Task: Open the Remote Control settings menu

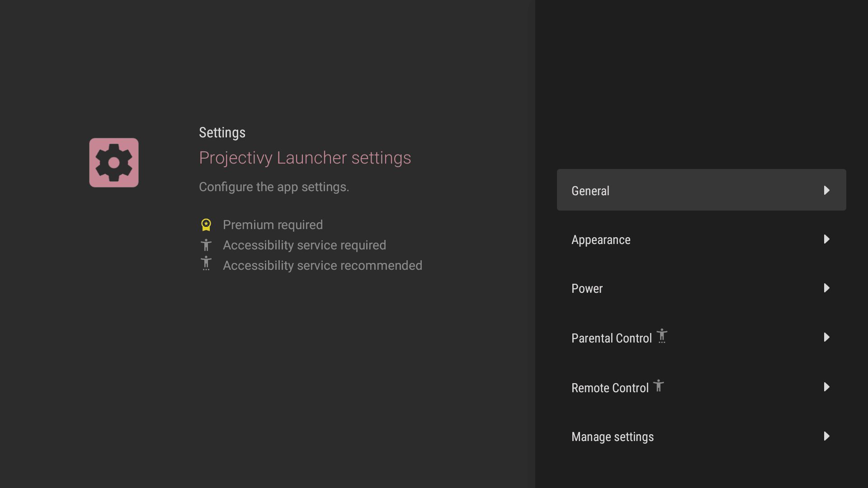Action: (x=701, y=387)
